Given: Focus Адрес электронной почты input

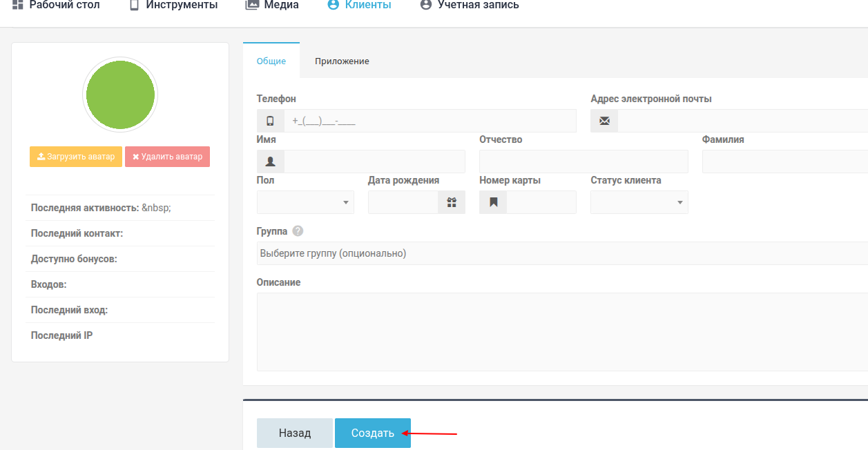Looking at the screenshot, I should tap(743, 121).
